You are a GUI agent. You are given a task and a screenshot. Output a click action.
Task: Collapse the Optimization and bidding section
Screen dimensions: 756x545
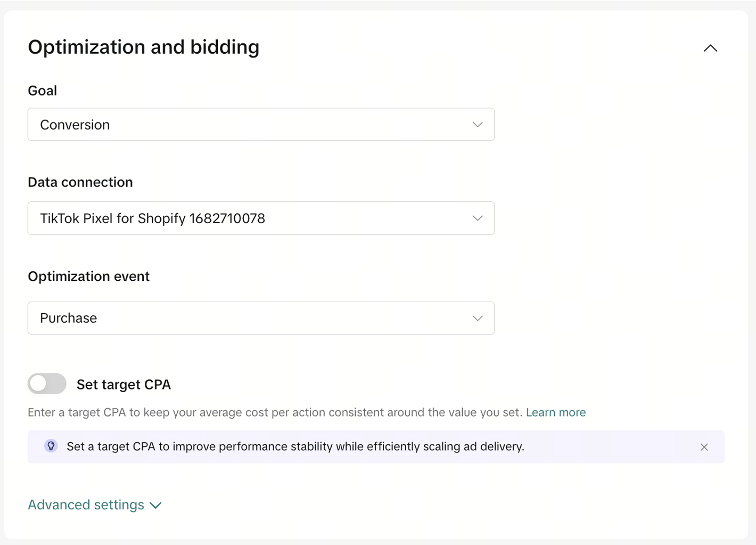pyautogui.click(x=710, y=48)
